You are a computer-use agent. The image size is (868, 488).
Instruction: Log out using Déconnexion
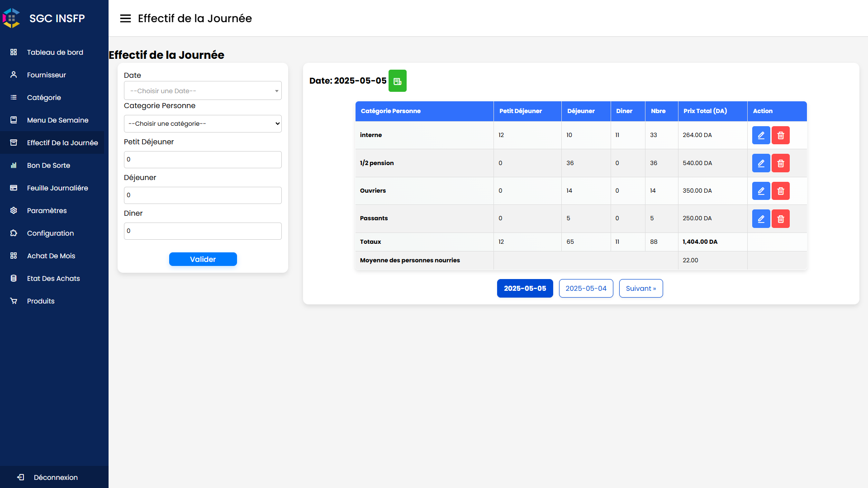[x=55, y=478]
